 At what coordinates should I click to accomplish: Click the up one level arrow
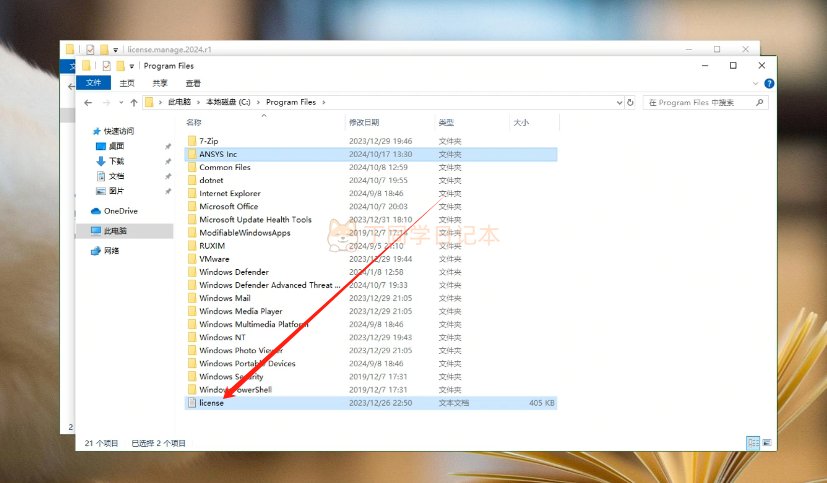click(x=133, y=103)
